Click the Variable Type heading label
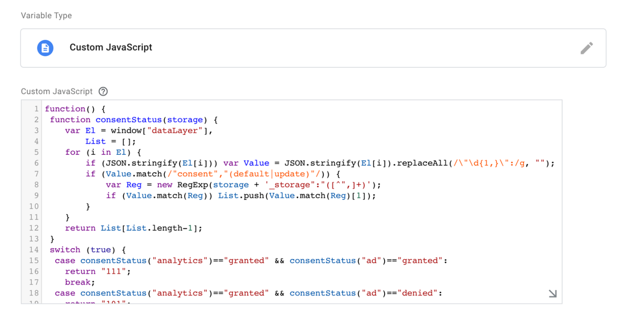Image resolution: width=644 pixels, height=326 pixels. pyautogui.click(x=46, y=15)
